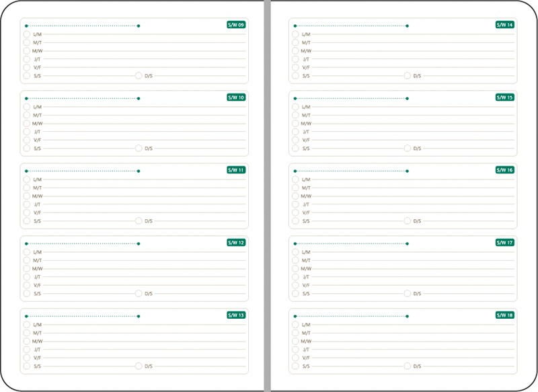Click the S/S label in week 15

[x=306, y=148]
